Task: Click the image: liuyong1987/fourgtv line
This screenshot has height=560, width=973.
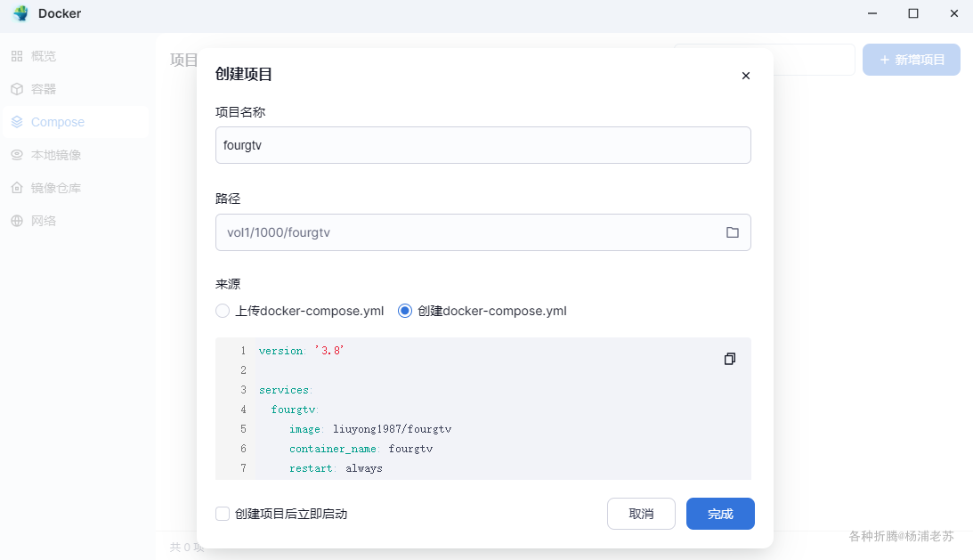Action: [370, 429]
